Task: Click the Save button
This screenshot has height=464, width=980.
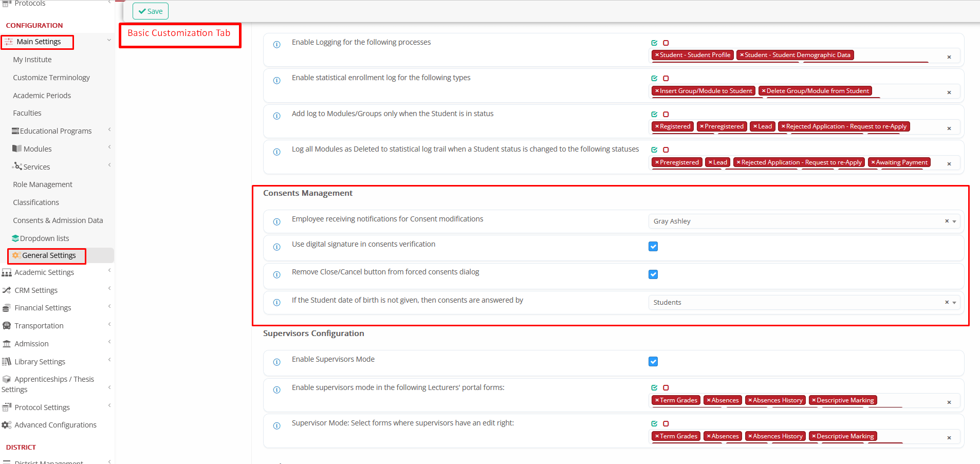Action: pos(150,11)
